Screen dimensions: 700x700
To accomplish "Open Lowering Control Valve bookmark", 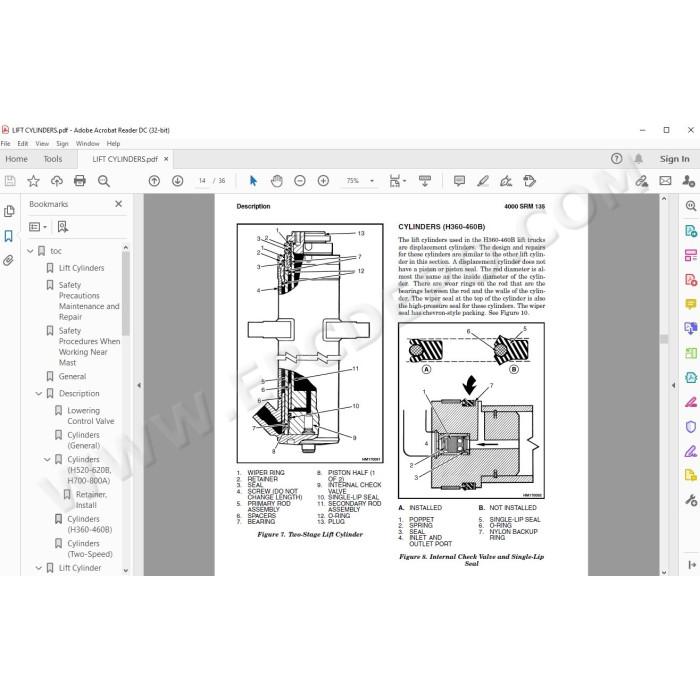I will click(91, 416).
